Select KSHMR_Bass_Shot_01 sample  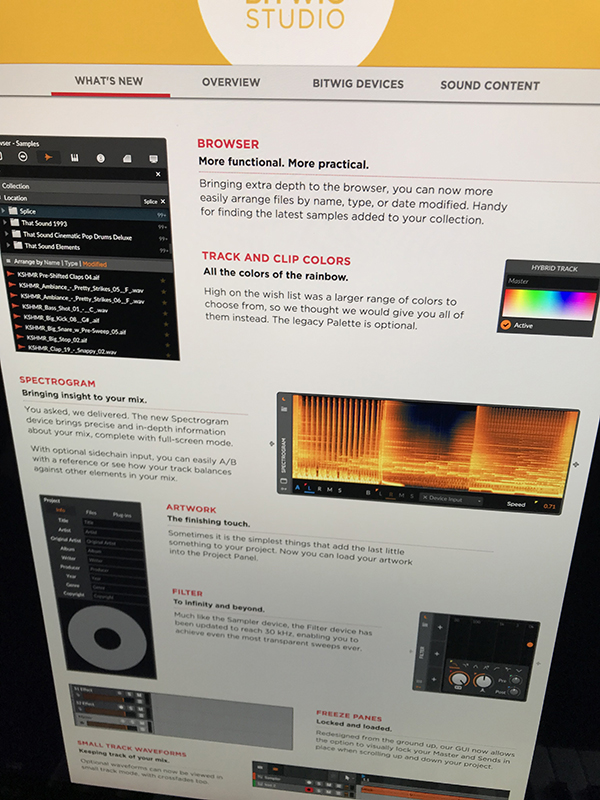(65, 309)
